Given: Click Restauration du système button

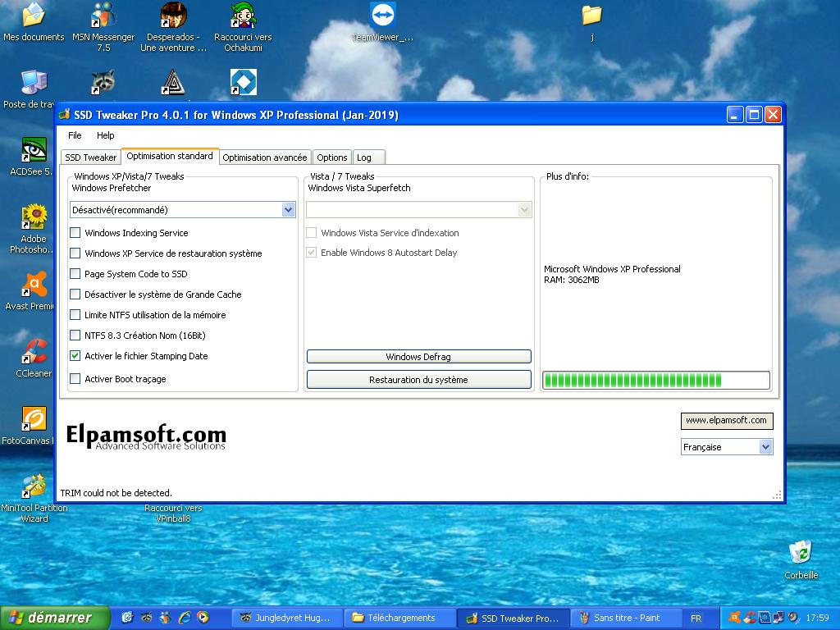Looking at the screenshot, I should tap(419, 379).
